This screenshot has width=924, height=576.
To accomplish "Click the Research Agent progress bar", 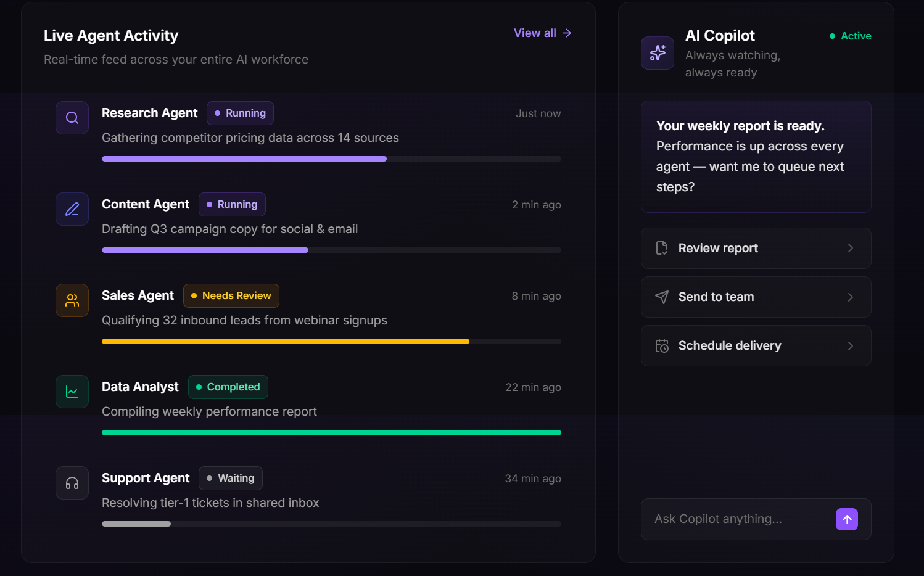I will pos(331,158).
